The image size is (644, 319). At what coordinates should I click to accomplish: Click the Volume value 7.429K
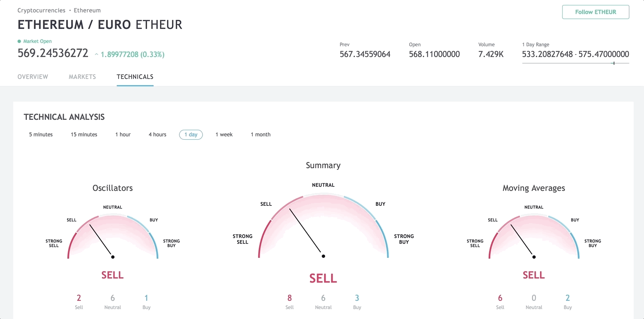[491, 54]
